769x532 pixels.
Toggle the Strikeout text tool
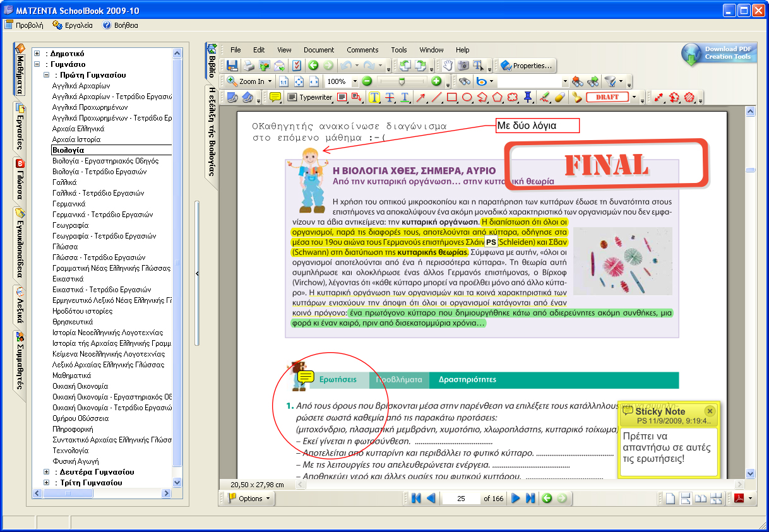pyautogui.click(x=390, y=97)
